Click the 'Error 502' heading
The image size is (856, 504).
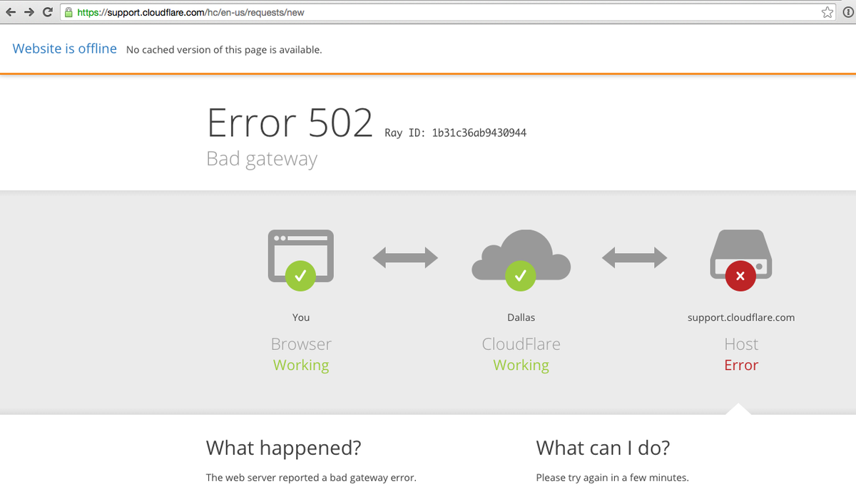click(x=290, y=123)
